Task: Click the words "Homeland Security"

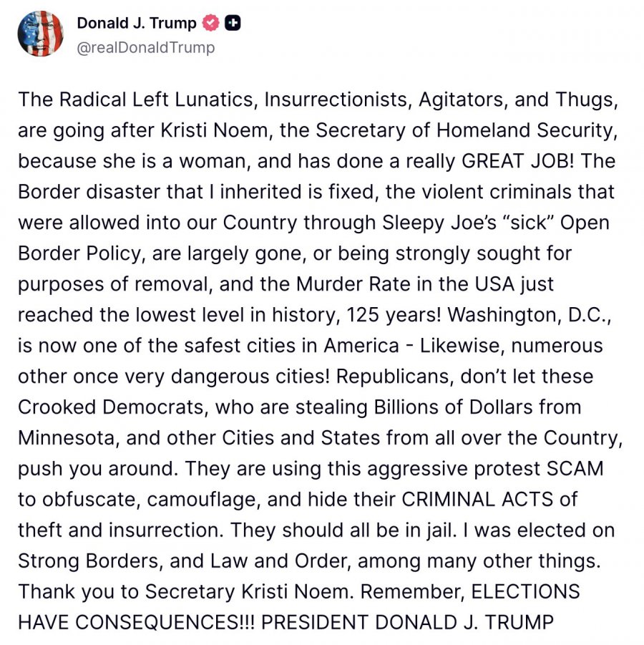Action: [x=527, y=130]
